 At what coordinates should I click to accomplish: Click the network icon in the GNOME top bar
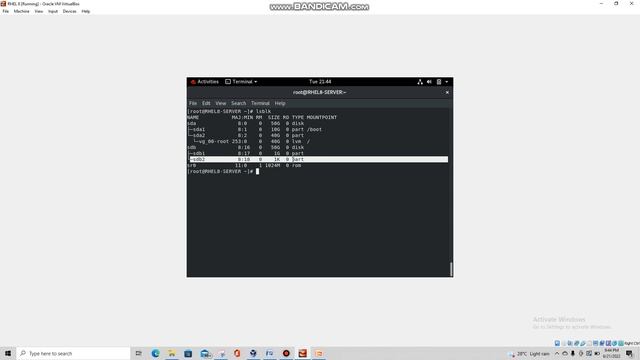420,82
